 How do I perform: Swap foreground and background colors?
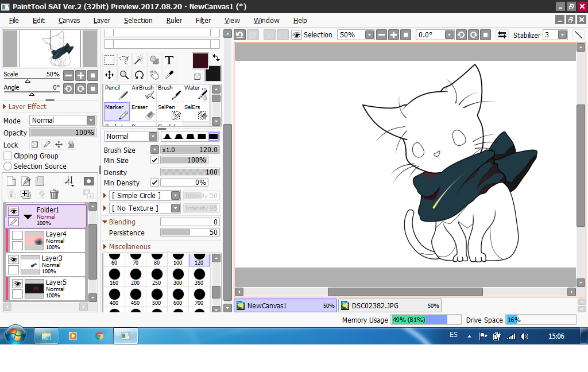tap(216, 58)
